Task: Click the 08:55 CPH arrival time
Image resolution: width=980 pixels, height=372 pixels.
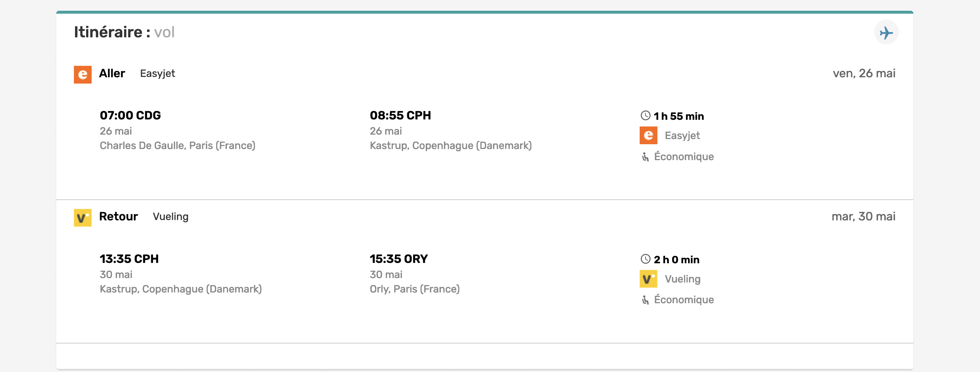Action: [x=400, y=115]
